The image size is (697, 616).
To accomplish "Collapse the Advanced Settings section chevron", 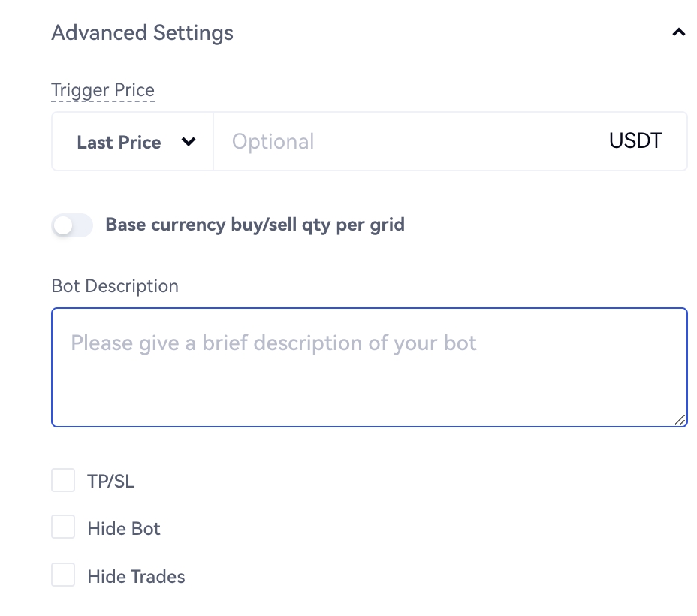I will (679, 32).
